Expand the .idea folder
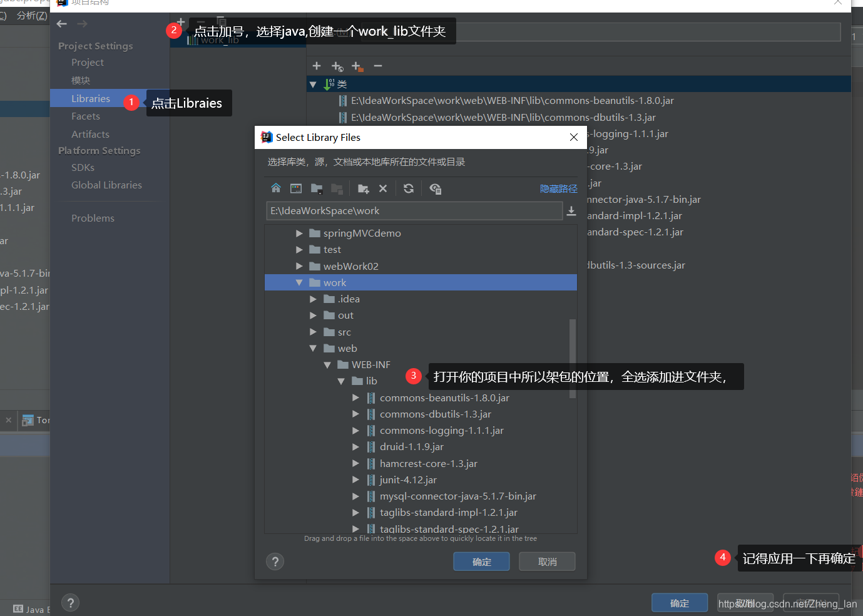Image resolution: width=863 pixels, height=616 pixels. pos(313,299)
